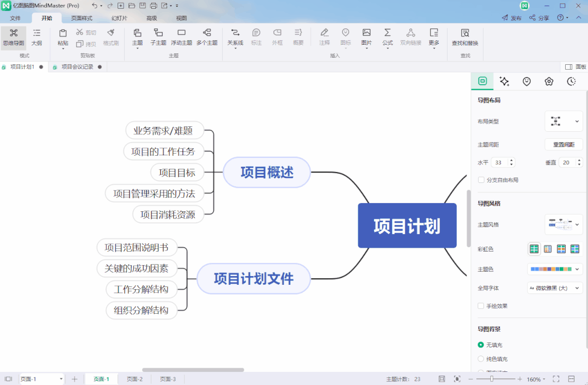
Task: Insert a 图片 picture
Action: click(x=366, y=37)
